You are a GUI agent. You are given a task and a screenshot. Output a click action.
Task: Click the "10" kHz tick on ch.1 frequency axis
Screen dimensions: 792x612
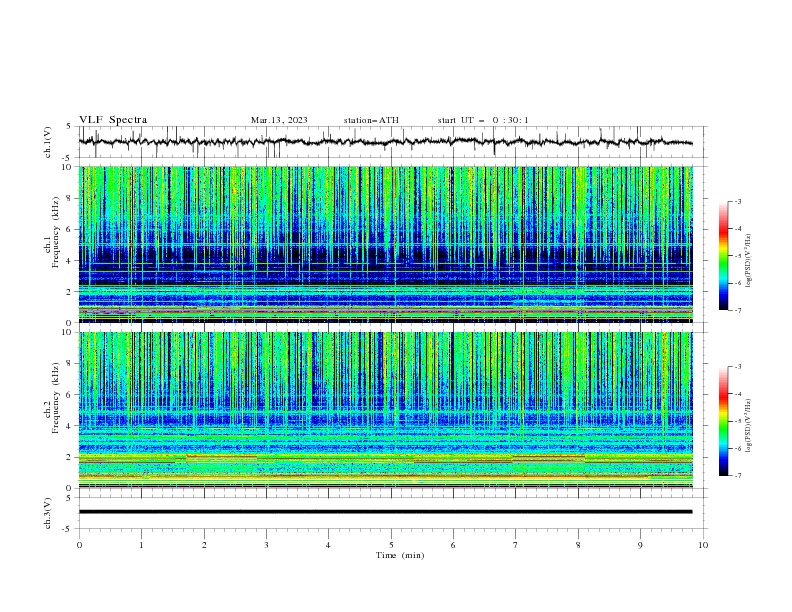(68, 167)
